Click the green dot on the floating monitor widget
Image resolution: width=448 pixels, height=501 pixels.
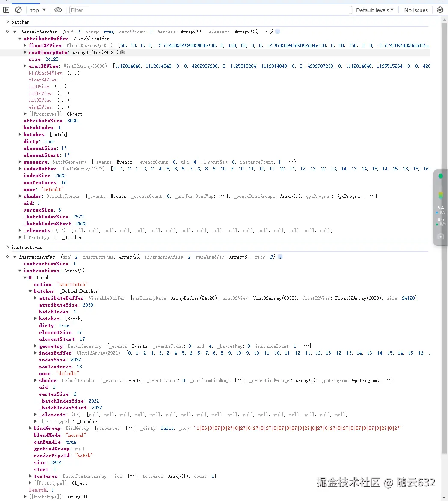(441, 176)
